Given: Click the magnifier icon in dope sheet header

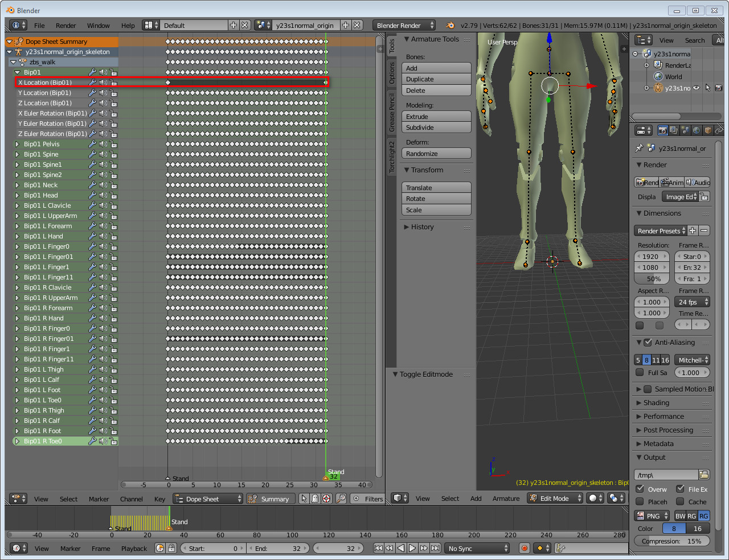Looking at the screenshot, I should point(341,499).
